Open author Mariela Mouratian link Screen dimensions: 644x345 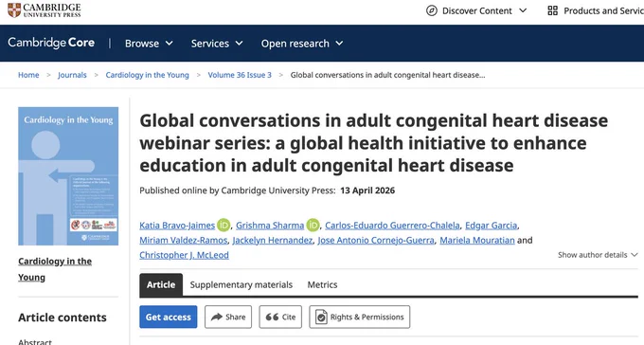477,240
